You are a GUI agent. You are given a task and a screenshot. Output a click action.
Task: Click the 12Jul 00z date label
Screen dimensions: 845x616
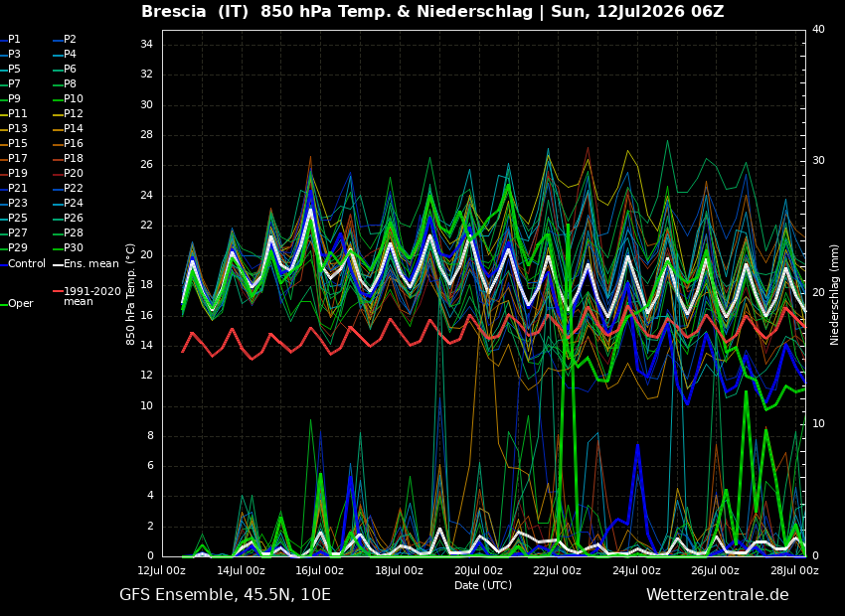point(162,570)
